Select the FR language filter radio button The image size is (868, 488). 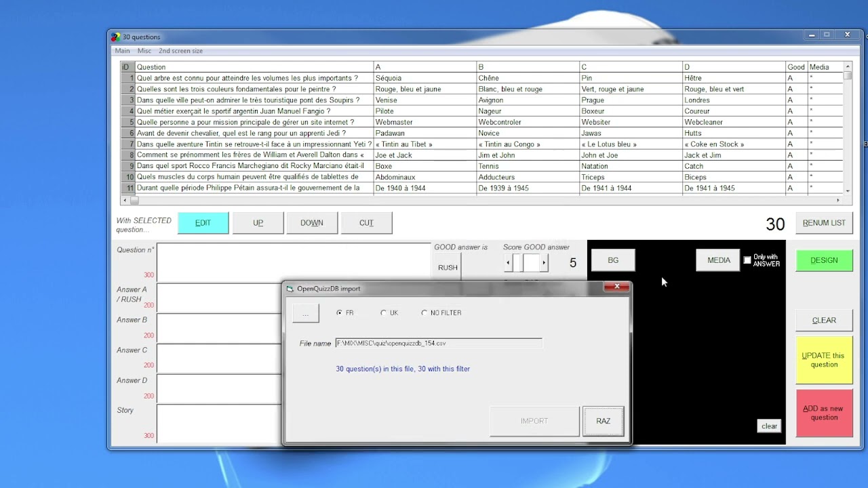pos(340,313)
